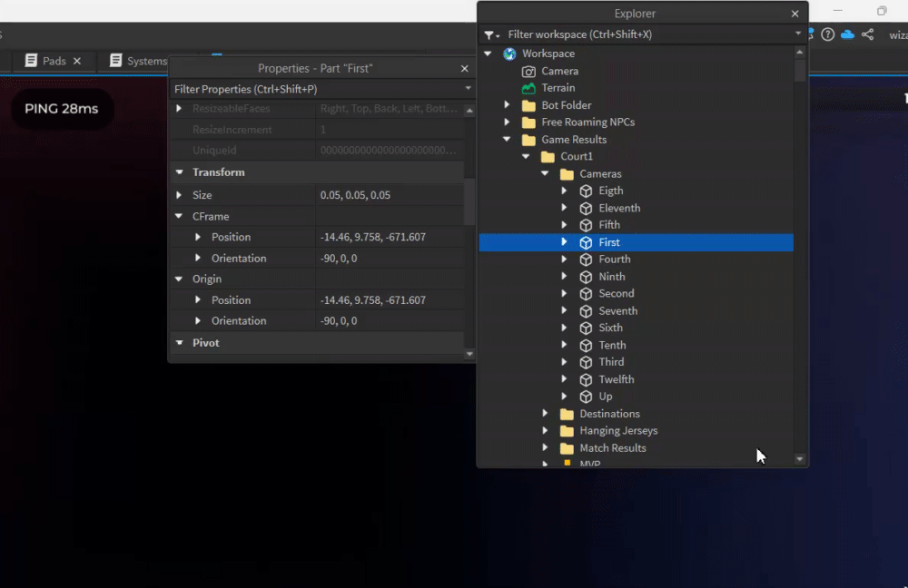Click the Cameras folder icon

[x=567, y=173]
